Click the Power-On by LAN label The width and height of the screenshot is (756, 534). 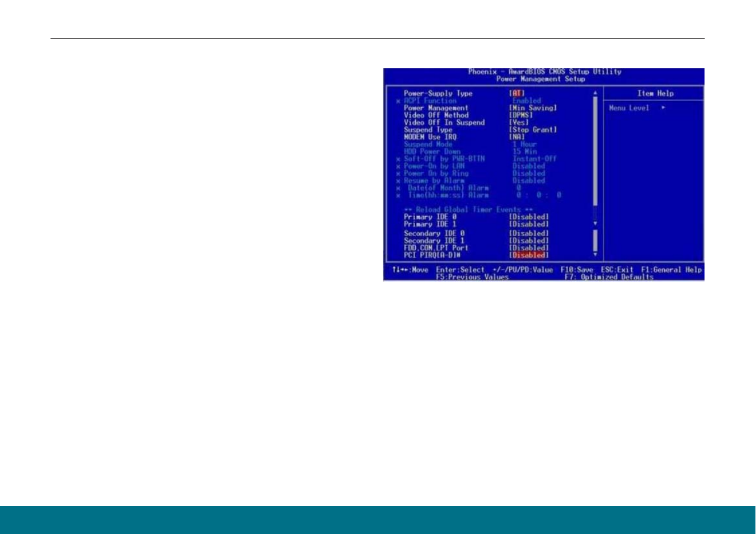pos(434,166)
